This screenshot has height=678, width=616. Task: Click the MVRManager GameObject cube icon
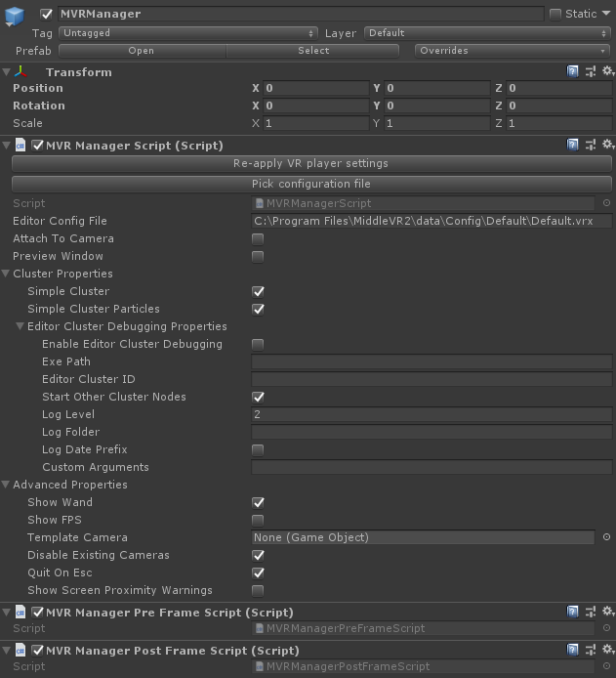pyautogui.click(x=15, y=16)
